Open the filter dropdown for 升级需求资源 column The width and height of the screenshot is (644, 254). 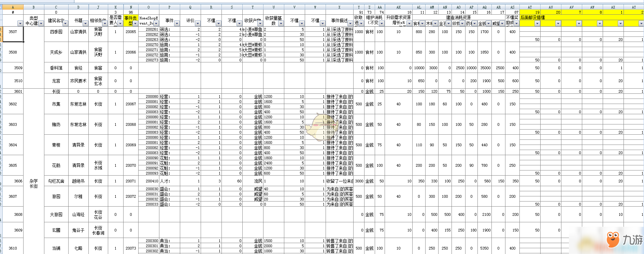point(409,24)
